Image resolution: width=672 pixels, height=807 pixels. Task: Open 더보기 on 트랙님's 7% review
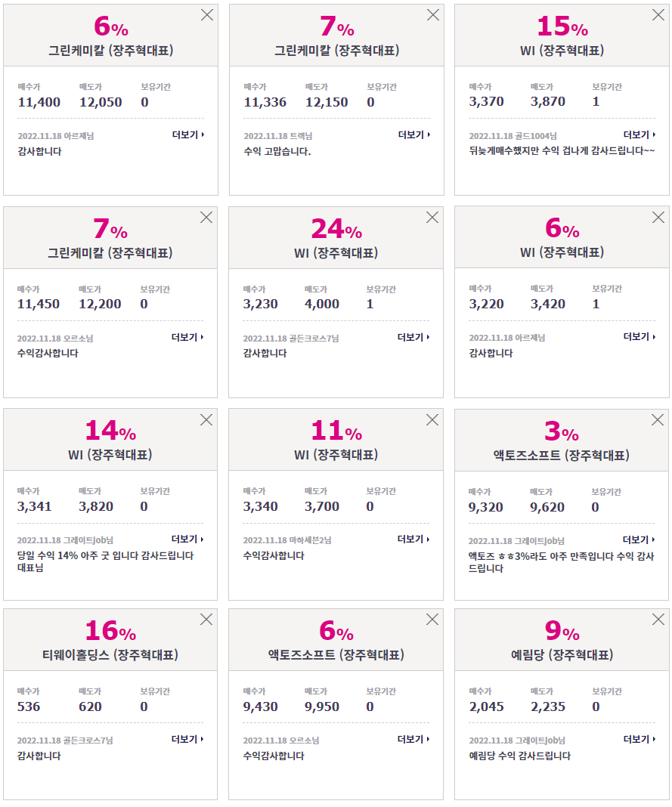(414, 134)
